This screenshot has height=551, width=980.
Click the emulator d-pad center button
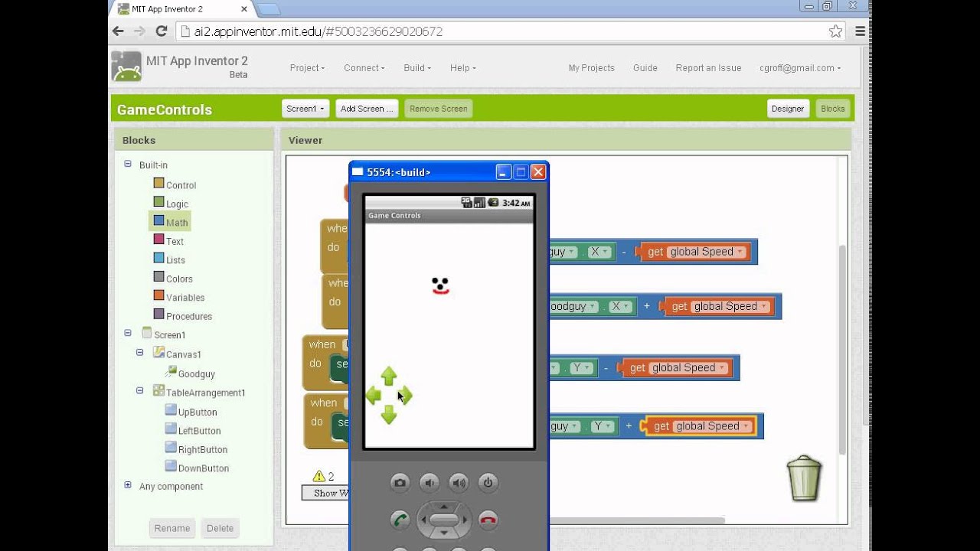[x=444, y=520]
